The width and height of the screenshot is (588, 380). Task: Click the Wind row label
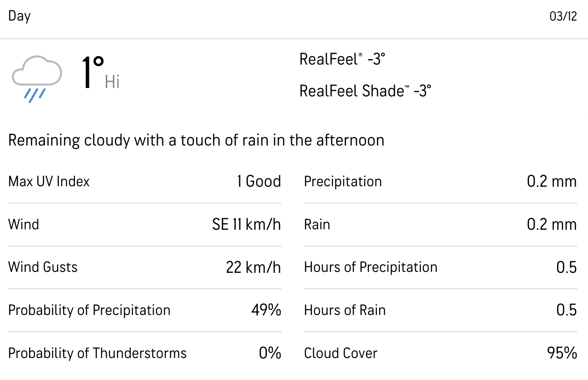point(24,225)
